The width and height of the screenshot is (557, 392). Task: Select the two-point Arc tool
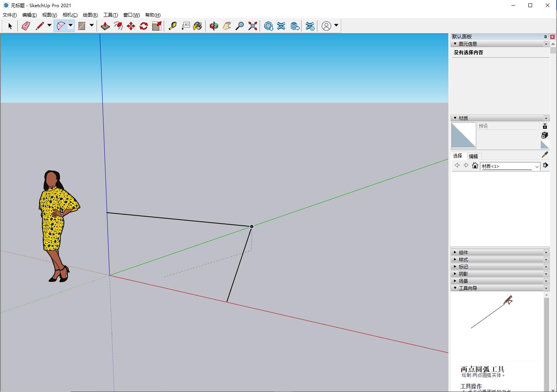point(61,26)
